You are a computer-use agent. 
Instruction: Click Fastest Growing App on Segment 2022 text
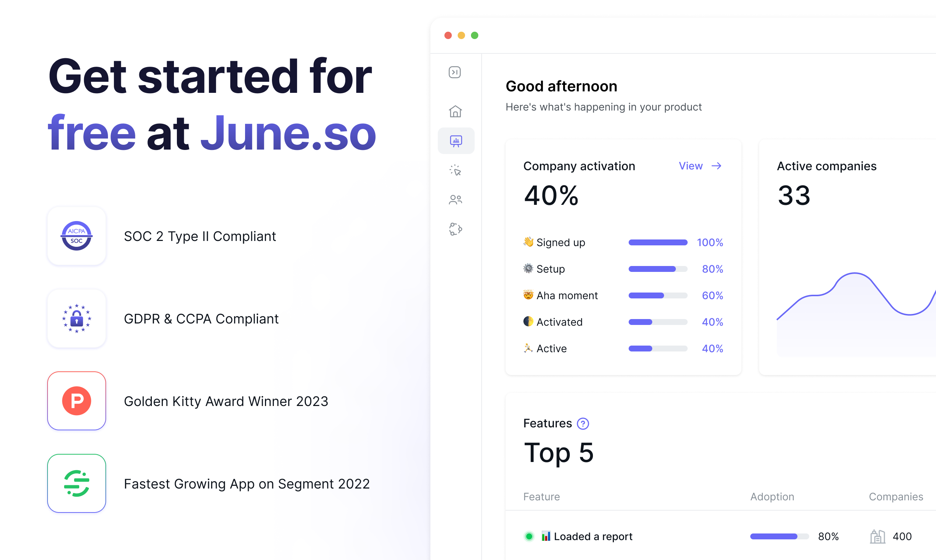pos(247,484)
